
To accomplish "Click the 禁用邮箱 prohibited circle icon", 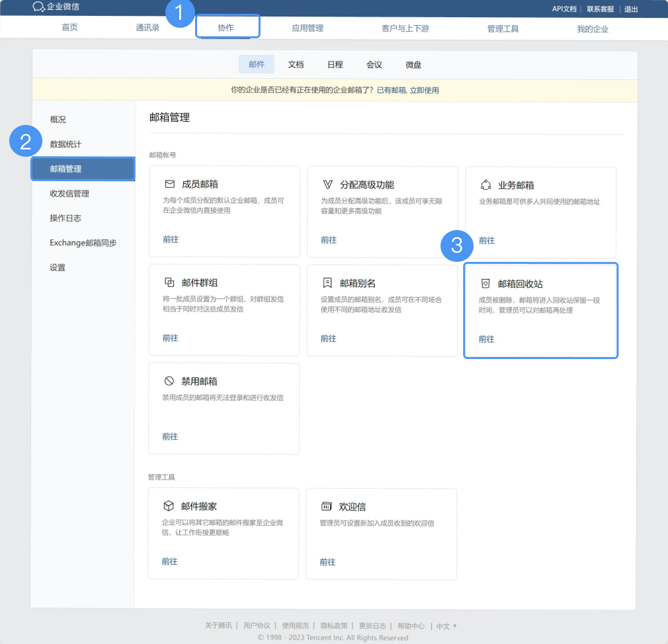I will point(169,381).
